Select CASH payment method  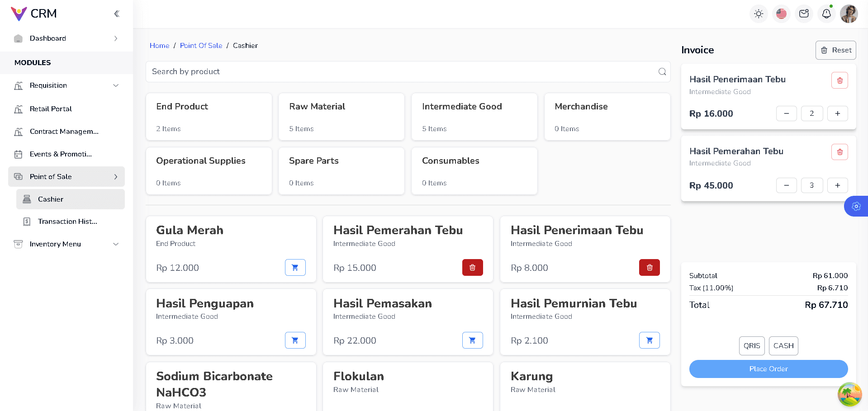[x=783, y=345]
